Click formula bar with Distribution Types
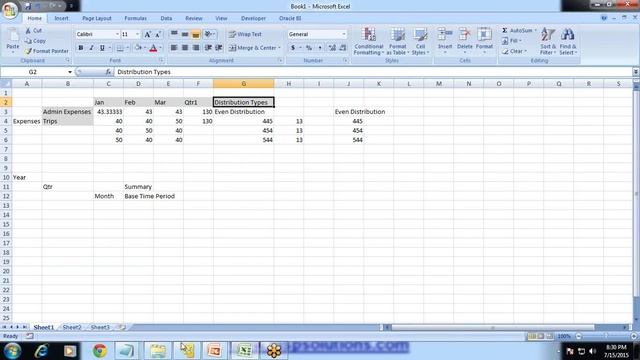Viewport: 640px width, 360px height. tap(373, 72)
